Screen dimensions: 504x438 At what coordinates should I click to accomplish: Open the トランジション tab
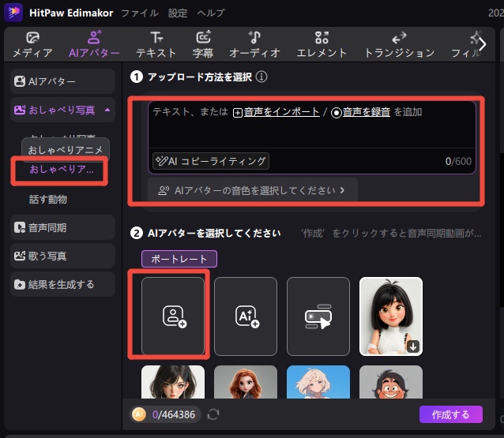pyautogui.click(x=400, y=45)
